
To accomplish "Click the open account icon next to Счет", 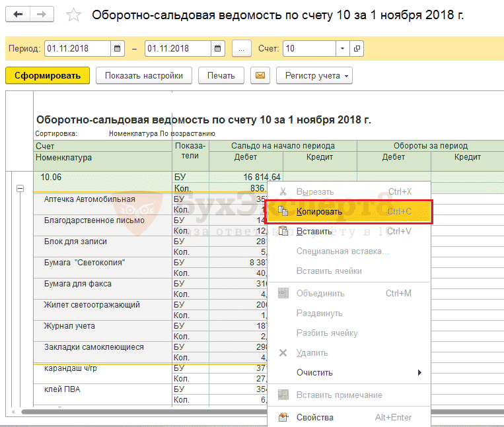I will coord(357,48).
